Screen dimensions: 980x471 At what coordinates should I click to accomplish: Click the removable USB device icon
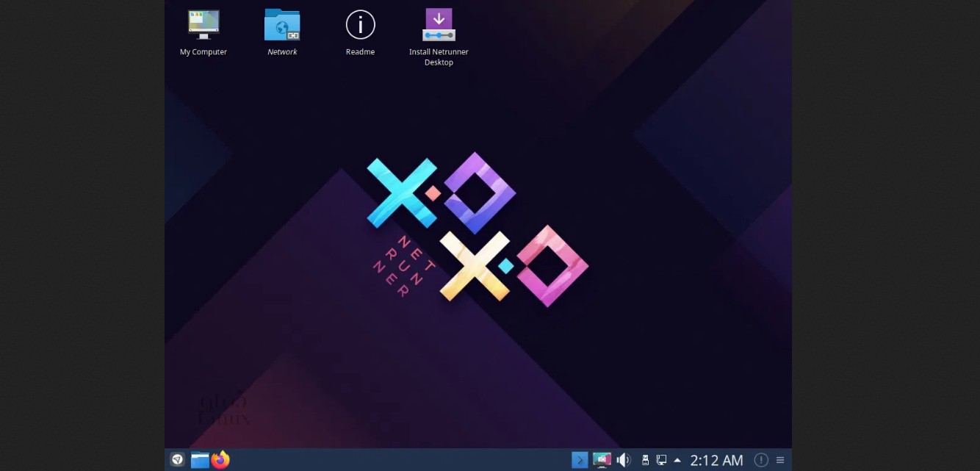(x=645, y=460)
